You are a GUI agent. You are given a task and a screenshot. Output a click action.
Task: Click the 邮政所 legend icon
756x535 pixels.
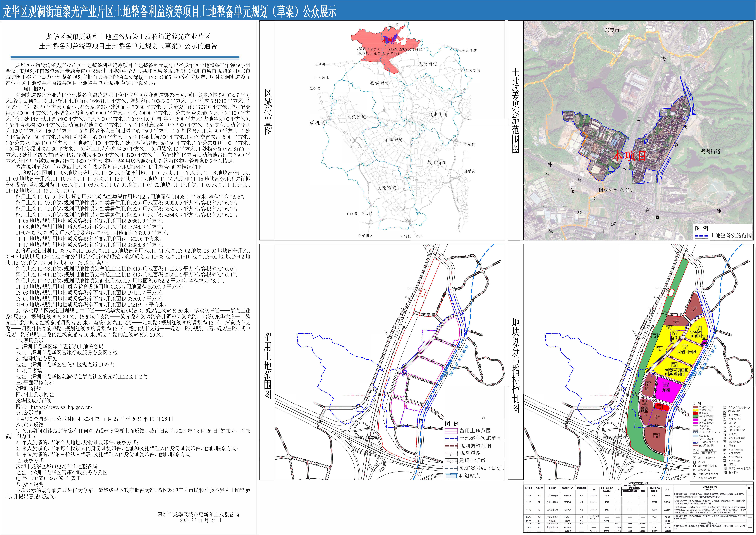pyautogui.click(x=725, y=423)
